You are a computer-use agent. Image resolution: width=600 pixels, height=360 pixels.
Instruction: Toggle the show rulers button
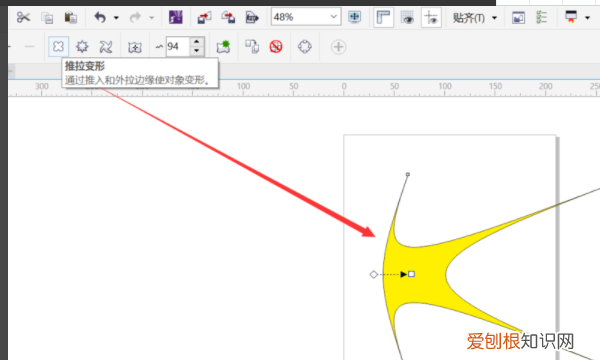pos(383,18)
